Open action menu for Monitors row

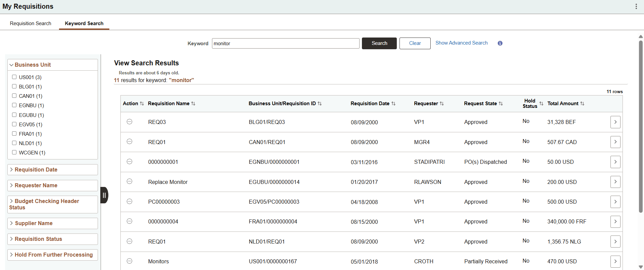click(129, 261)
